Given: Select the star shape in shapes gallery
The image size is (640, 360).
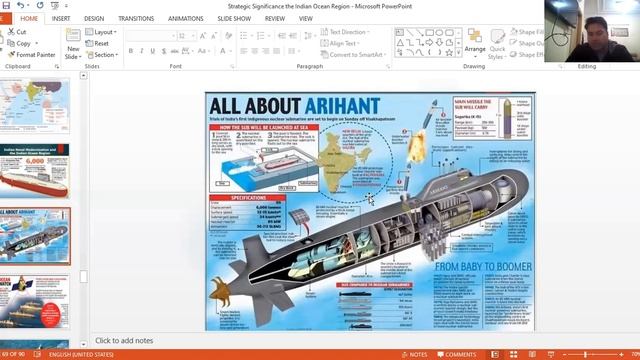Looking at the screenshot, I should pyautogui.click(x=449, y=52).
